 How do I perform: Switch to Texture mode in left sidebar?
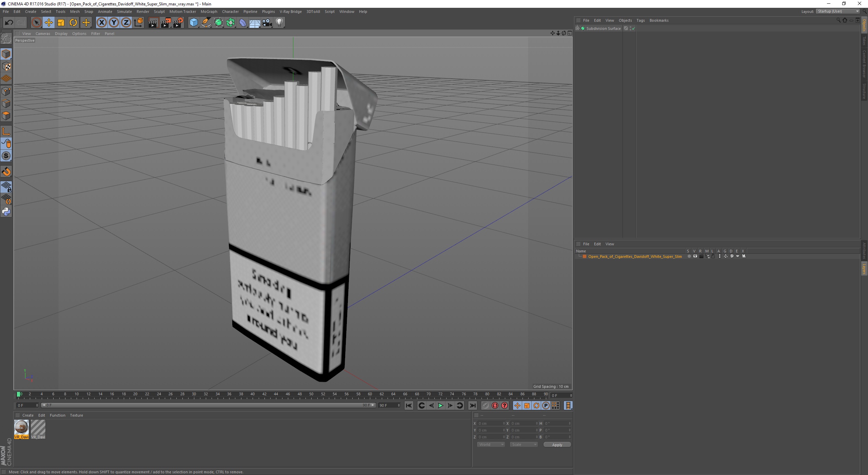point(6,66)
